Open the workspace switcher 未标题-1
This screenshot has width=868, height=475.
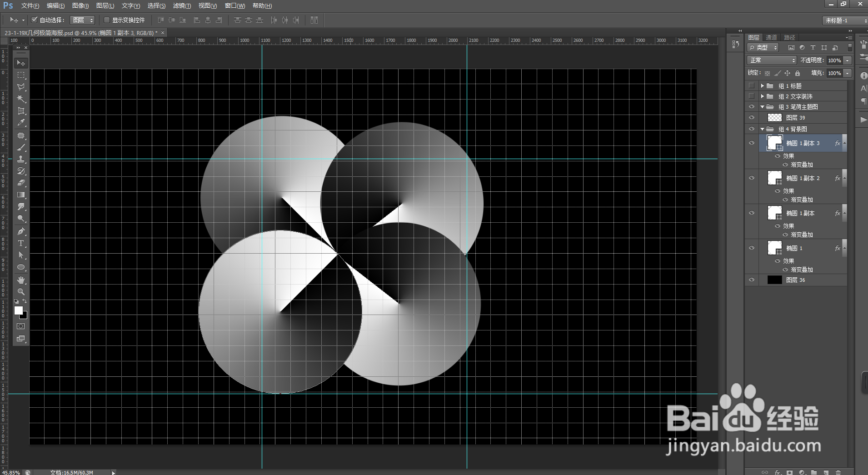coord(845,20)
